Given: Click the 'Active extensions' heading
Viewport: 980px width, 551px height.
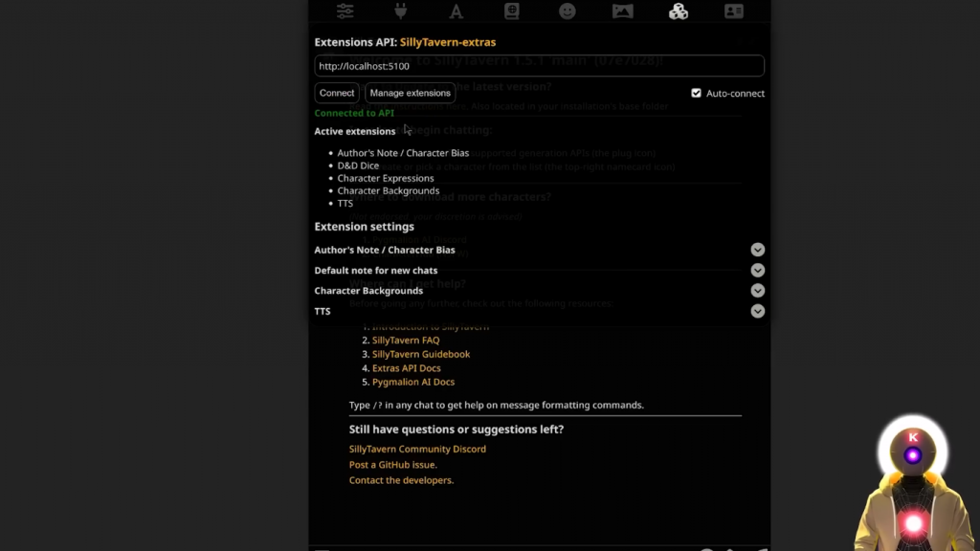Looking at the screenshot, I should 355,131.
